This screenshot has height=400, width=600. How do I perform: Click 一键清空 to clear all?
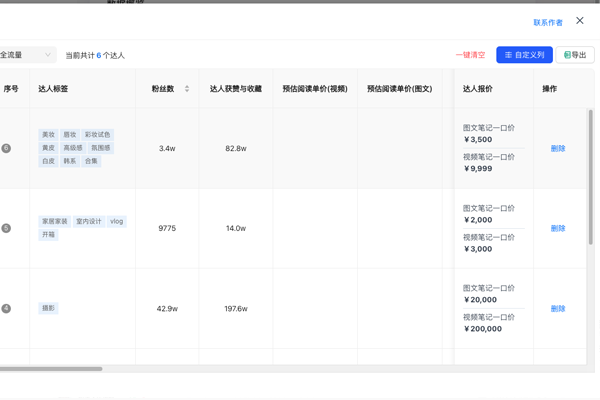point(470,55)
